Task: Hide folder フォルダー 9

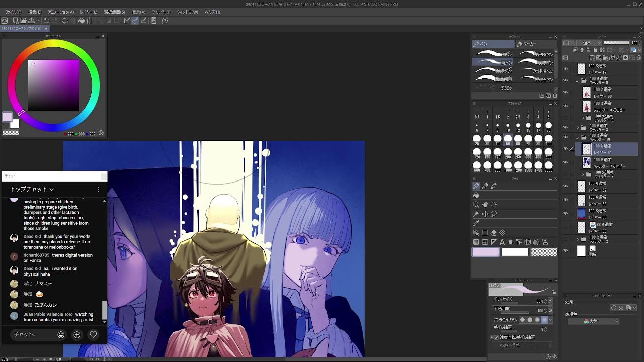Action: 565,80
